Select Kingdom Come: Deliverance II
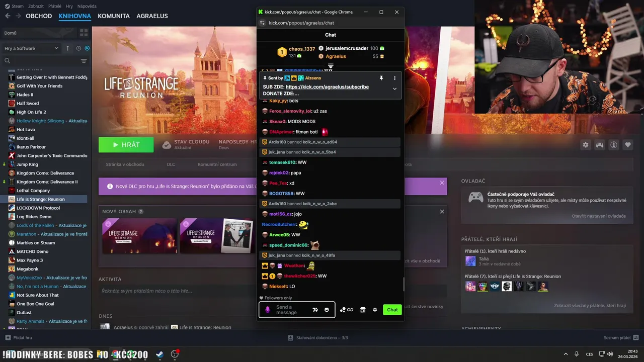Screen dimensions: 644x362 pos(47,182)
